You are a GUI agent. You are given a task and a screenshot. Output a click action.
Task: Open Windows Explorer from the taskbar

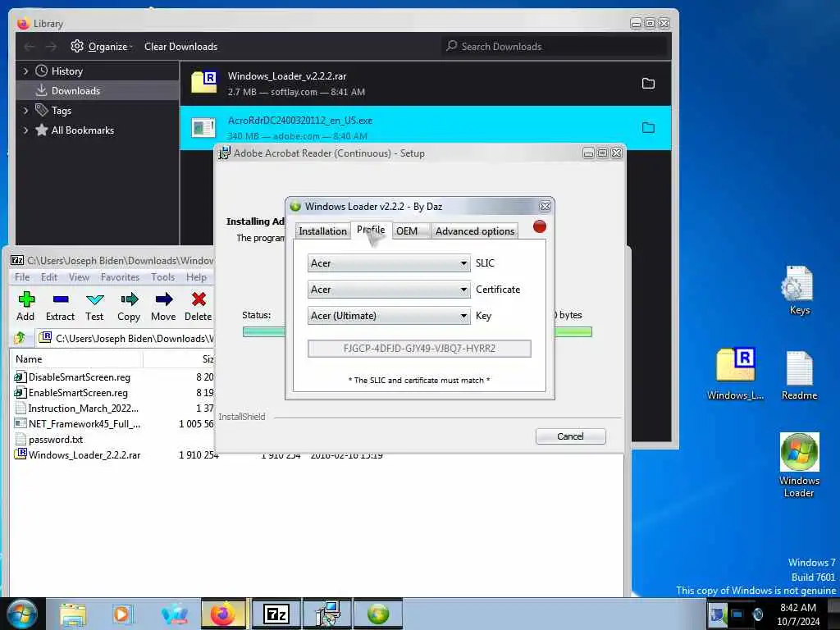(73, 614)
